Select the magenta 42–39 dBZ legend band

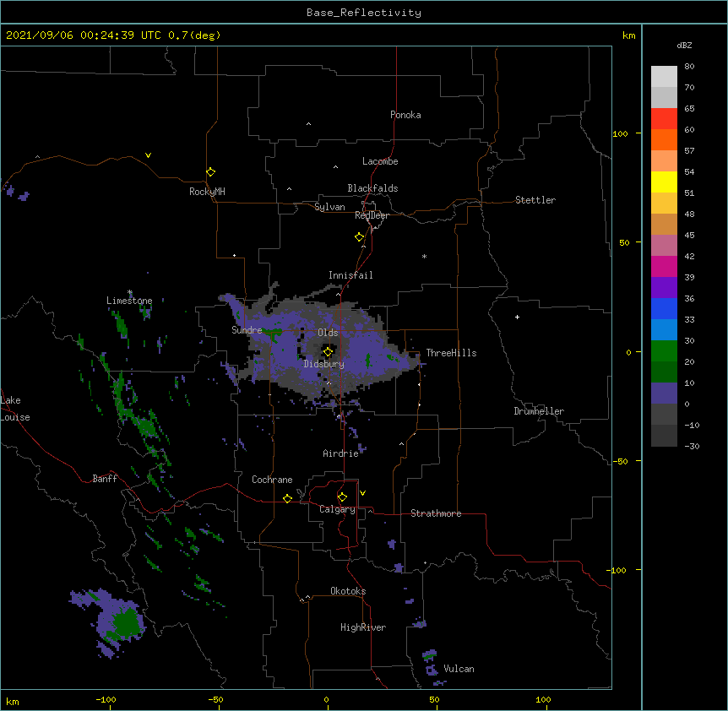664,266
